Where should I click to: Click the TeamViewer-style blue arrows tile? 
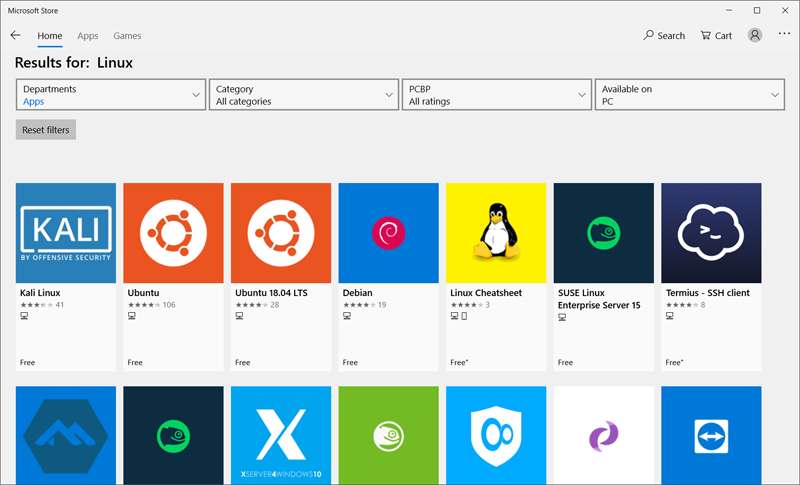[711, 435]
